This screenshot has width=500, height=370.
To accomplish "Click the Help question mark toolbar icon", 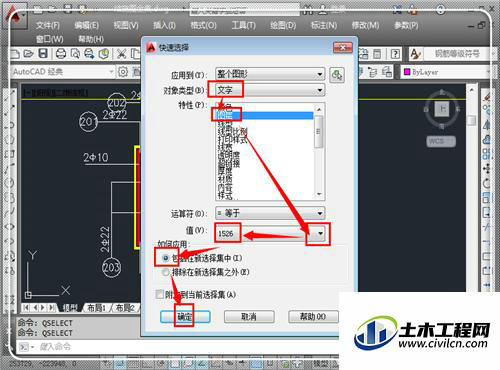I will click(x=395, y=54).
